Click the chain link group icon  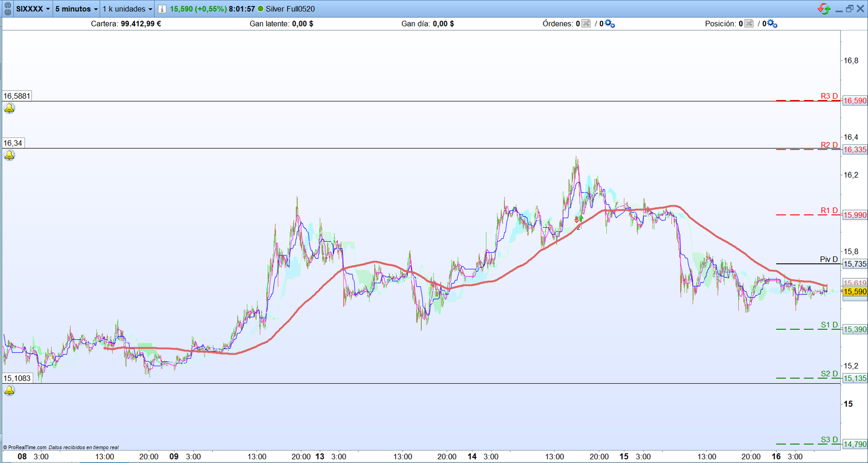7,9
